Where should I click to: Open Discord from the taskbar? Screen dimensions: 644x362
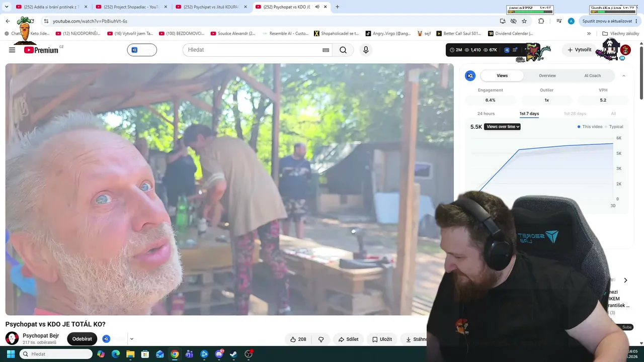pos(219,354)
